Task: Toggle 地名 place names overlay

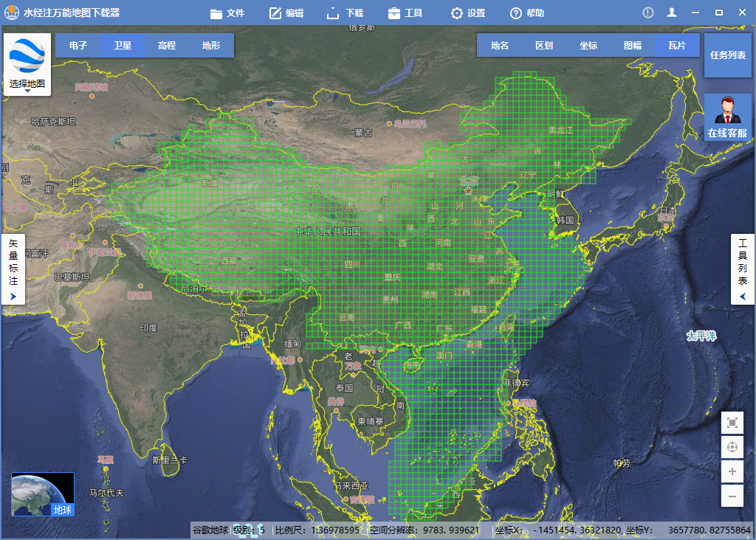Action: (498, 45)
